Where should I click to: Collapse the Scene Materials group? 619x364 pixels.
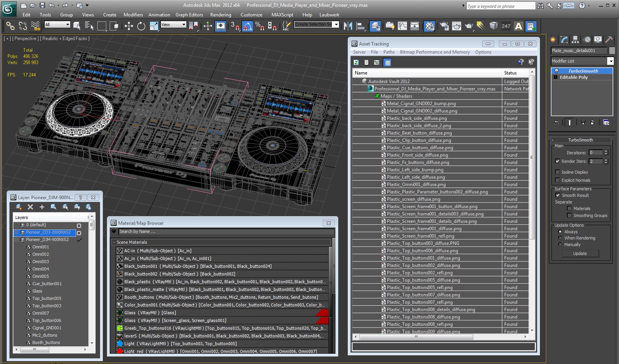point(114,242)
